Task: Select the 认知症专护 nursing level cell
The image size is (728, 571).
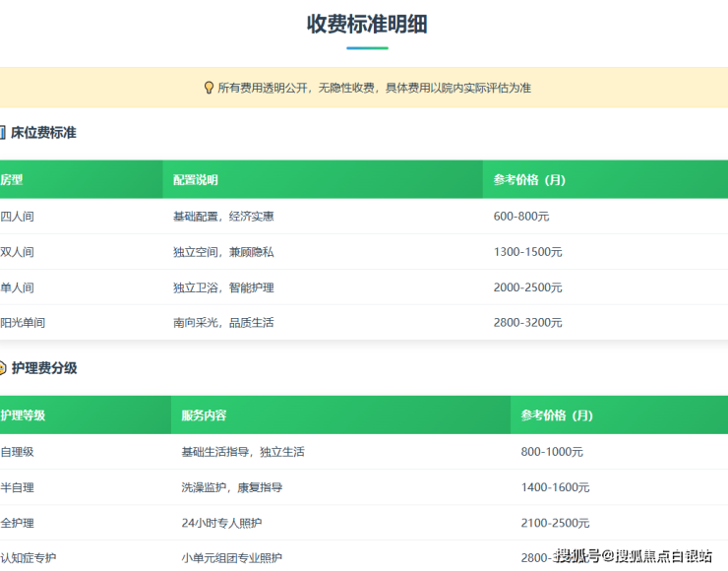Action: (x=29, y=558)
